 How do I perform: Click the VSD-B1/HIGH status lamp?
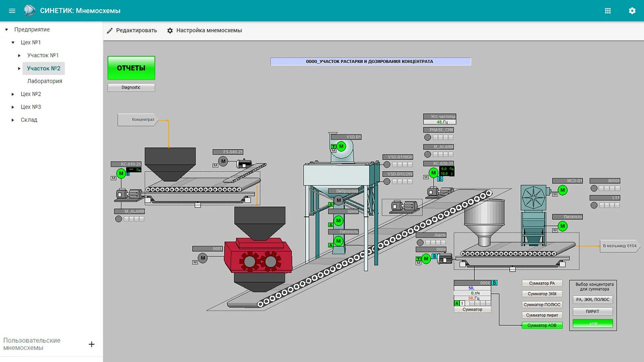click(x=387, y=165)
